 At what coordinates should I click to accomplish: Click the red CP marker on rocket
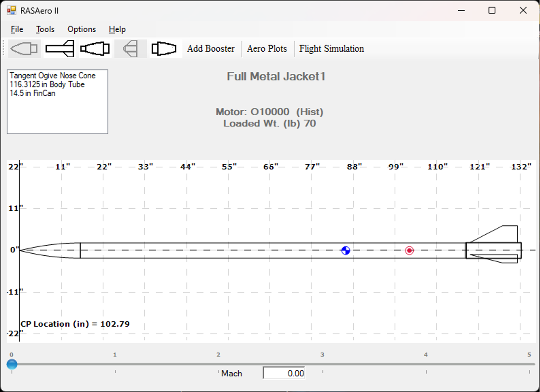[409, 250]
